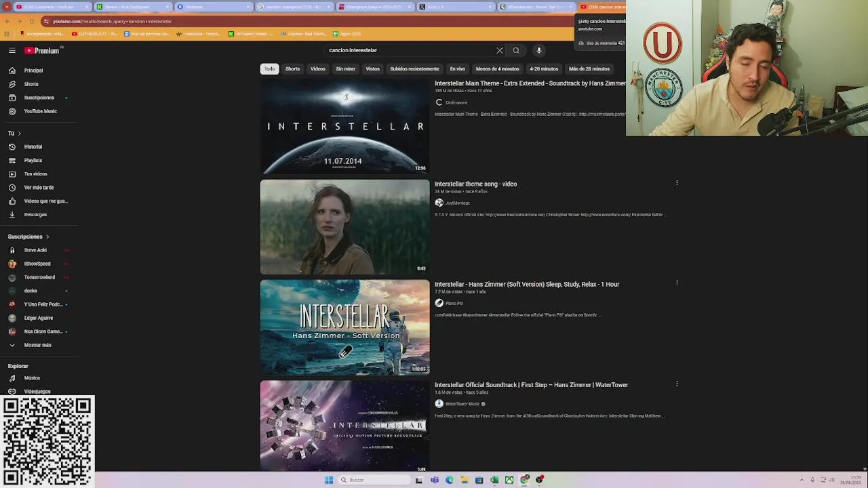This screenshot has height=488, width=868.
Task: Open the Windows Start menu
Action: (x=329, y=480)
